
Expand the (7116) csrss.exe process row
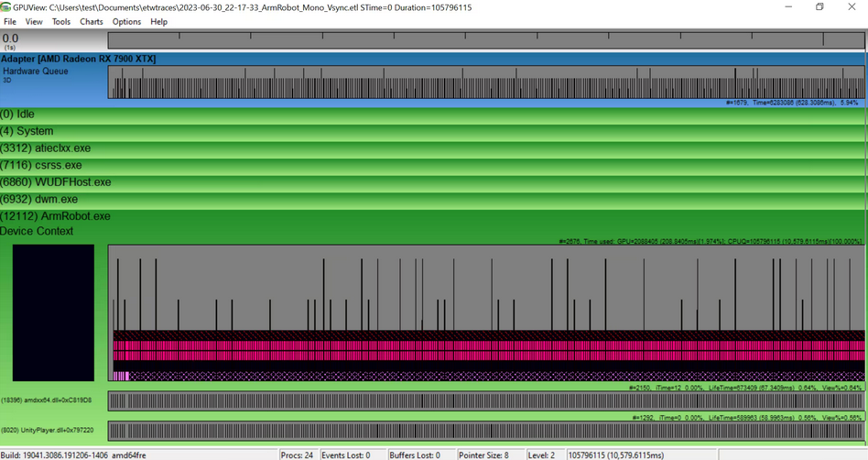pos(40,165)
